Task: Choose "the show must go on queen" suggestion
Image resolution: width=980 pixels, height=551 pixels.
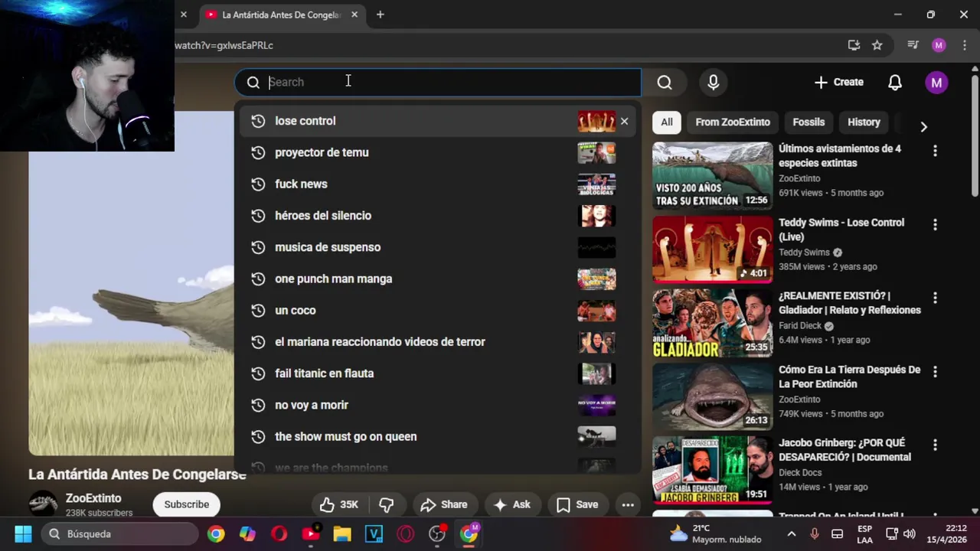Action: pyautogui.click(x=437, y=436)
